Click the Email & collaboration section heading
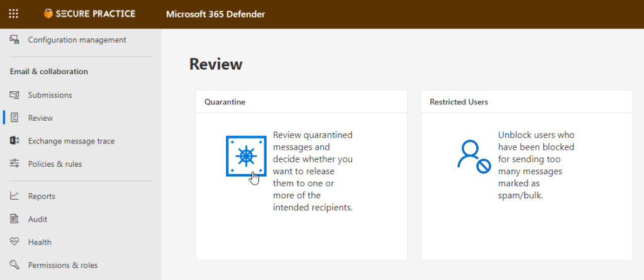Screen dimensions: 644x280 [x=48, y=72]
